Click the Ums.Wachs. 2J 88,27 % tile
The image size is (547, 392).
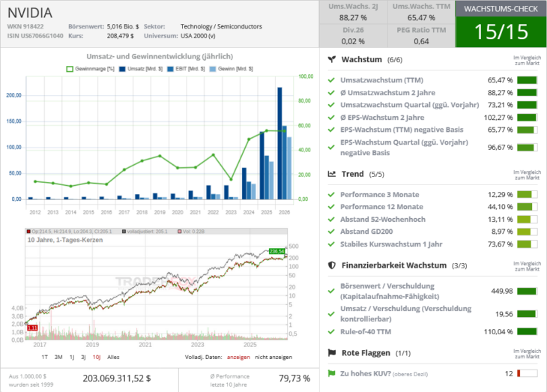[353, 12]
